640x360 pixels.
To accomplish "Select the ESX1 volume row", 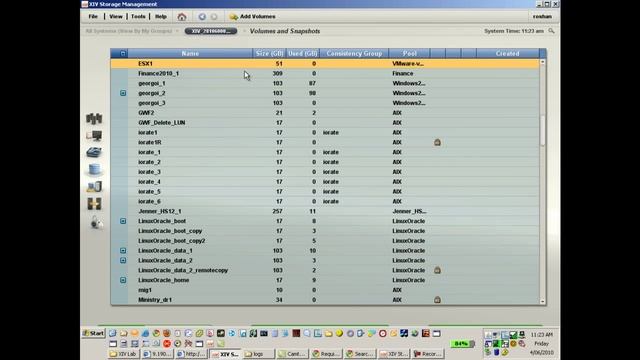I will click(325, 64).
